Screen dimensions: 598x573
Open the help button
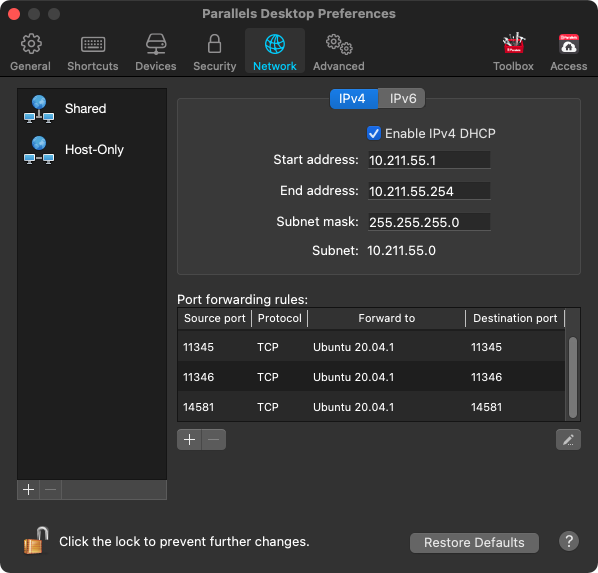569,541
